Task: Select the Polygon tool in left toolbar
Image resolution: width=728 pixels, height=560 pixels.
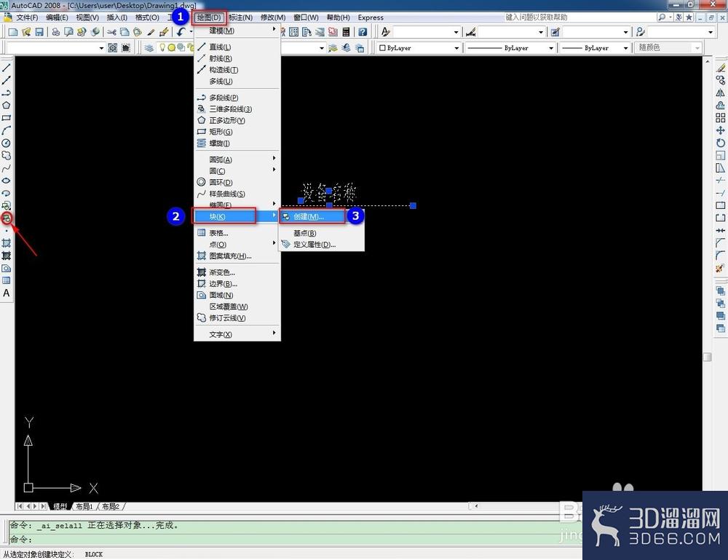Action: point(7,106)
